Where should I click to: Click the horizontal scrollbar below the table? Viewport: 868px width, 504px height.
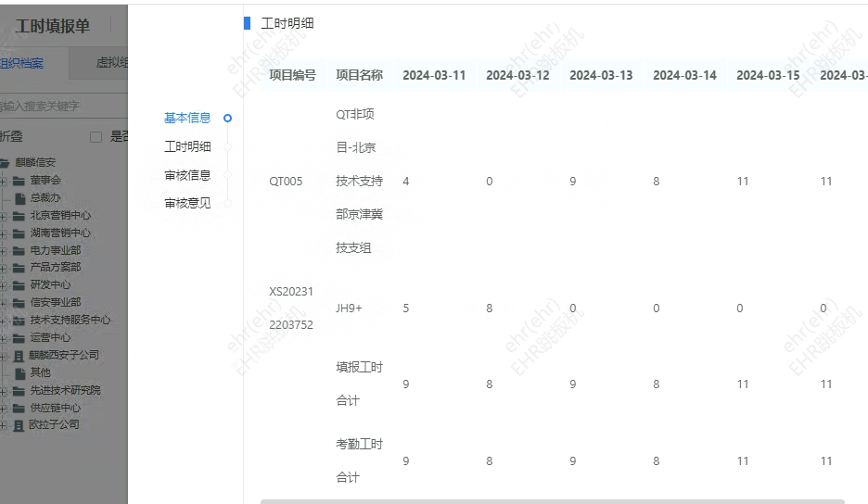coord(552,501)
